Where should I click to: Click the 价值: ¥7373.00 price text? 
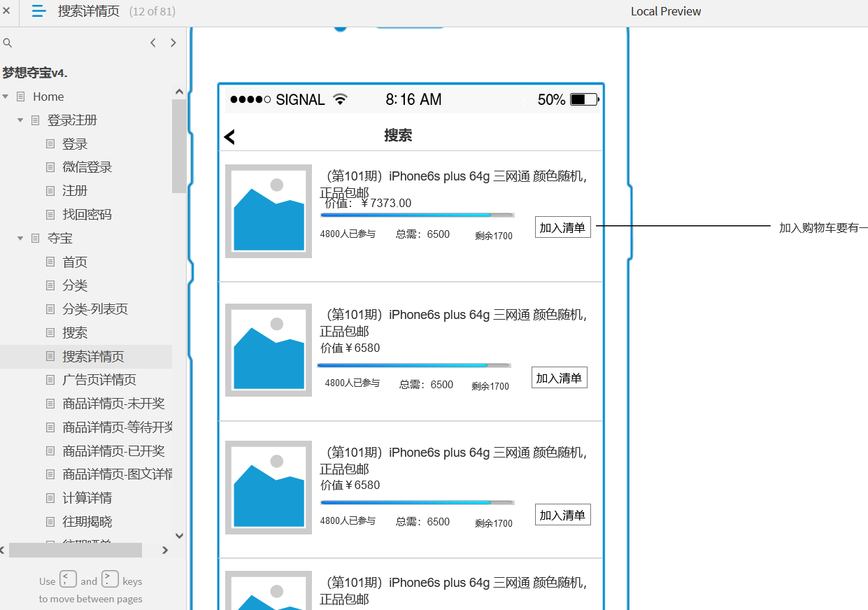[x=369, y=204]
